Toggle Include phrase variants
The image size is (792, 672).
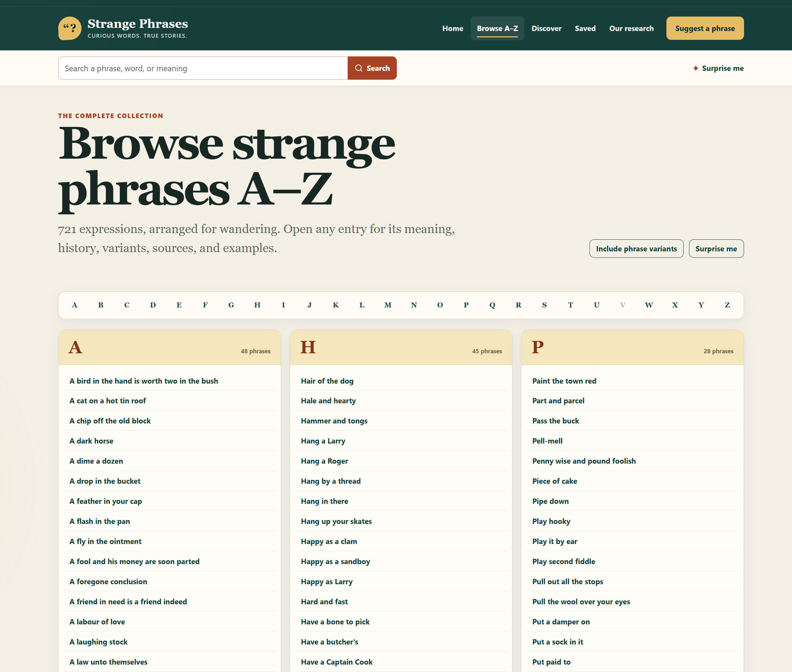[x=636, y=249]
